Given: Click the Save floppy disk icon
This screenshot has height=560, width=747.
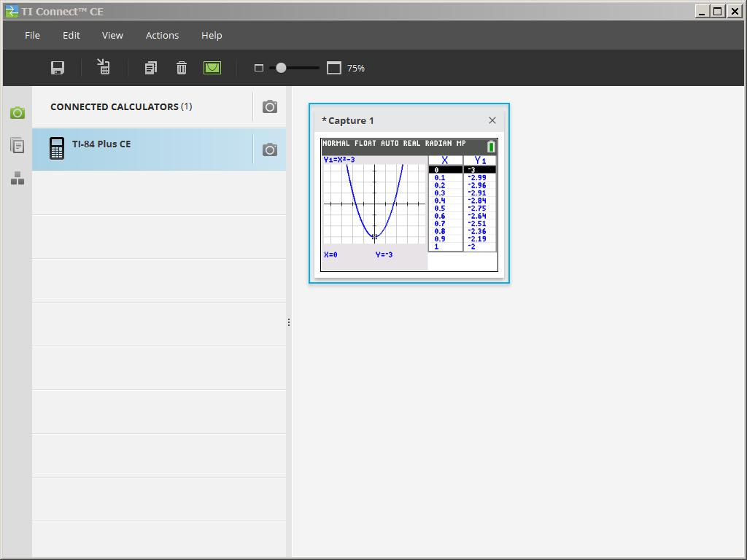Looking at the screenshot, I should point(58,68).
